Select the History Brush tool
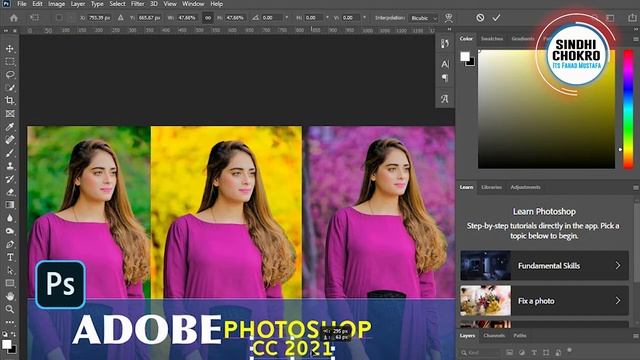Image resolution: width=640 pixels, height=360 pixels. tap(10, 179)
